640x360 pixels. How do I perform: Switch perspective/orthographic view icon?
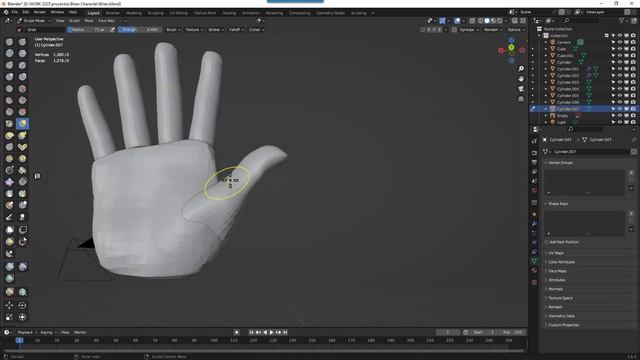coord(521,99)
